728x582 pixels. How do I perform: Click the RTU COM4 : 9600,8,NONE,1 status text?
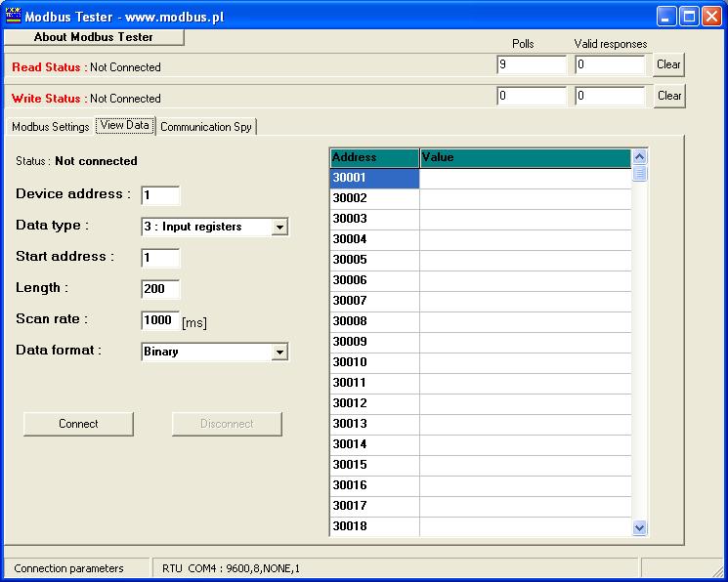[x=231, y=568]
